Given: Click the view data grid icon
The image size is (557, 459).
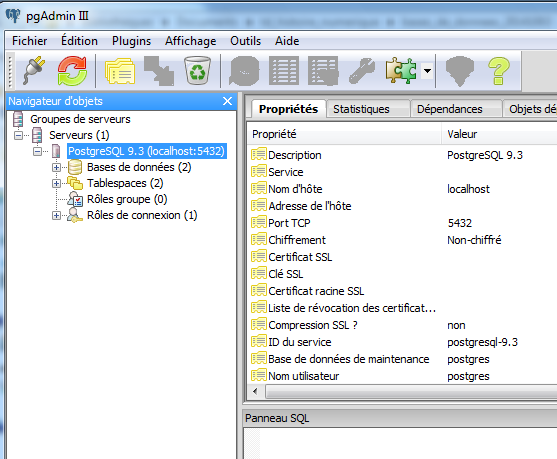Looking at the screenshot, I should pyautogui.click(x=284, y=71).
